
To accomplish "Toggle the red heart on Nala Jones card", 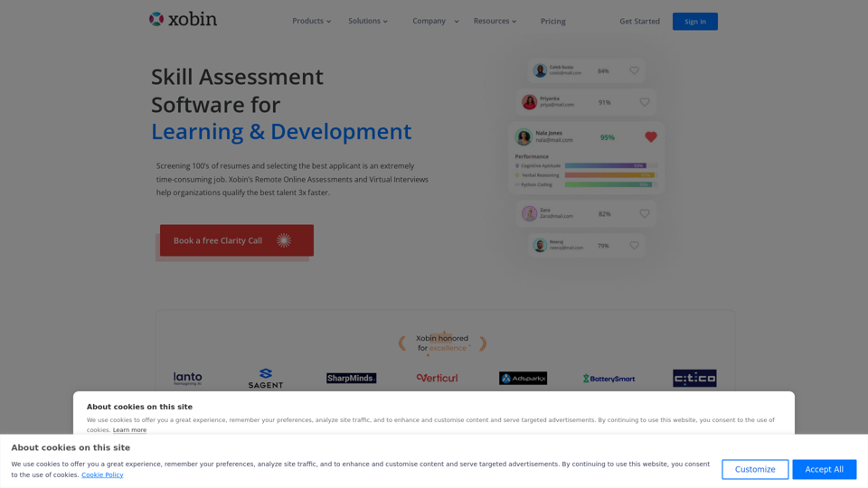I will (x=651, y=136).
